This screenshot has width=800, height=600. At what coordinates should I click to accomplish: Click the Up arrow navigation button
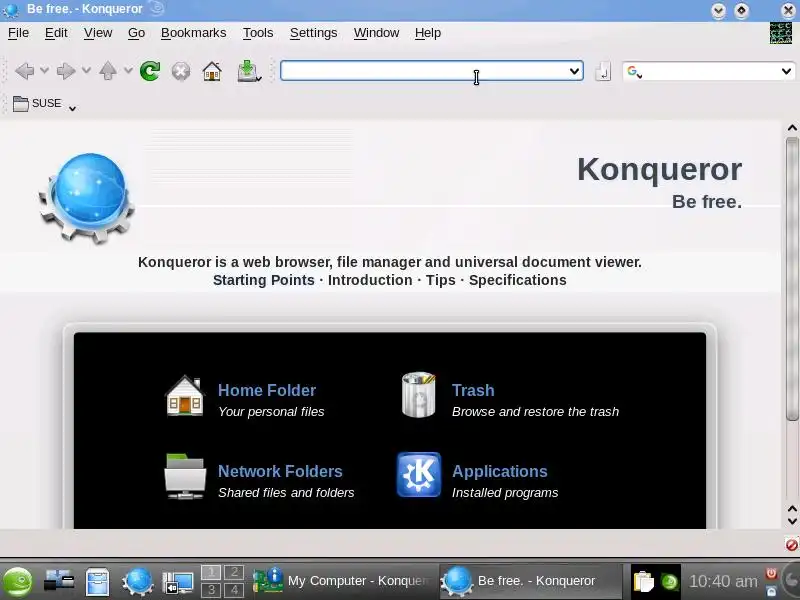tap(108, 71)
